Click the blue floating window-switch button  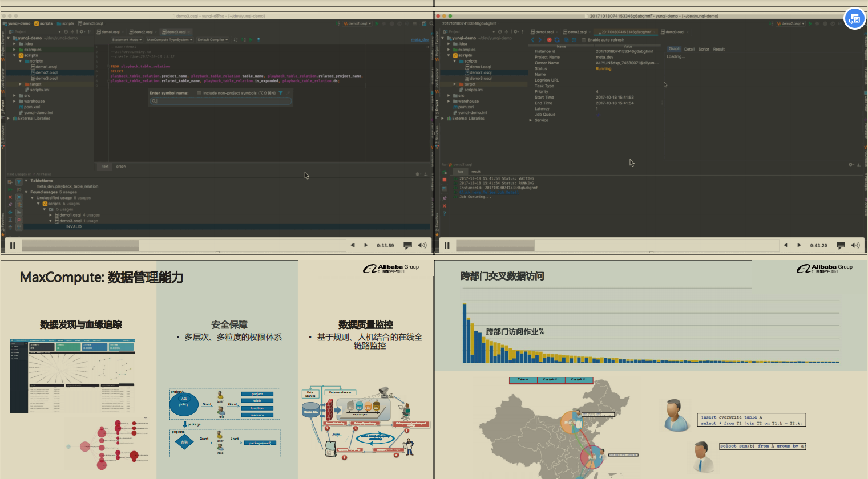pos(854,19)
